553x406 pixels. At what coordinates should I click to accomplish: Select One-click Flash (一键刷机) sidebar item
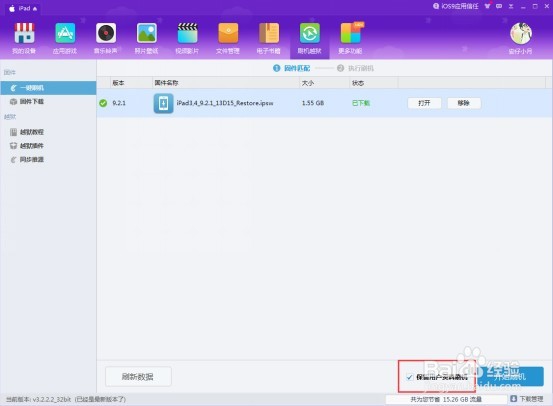[48, 88]
